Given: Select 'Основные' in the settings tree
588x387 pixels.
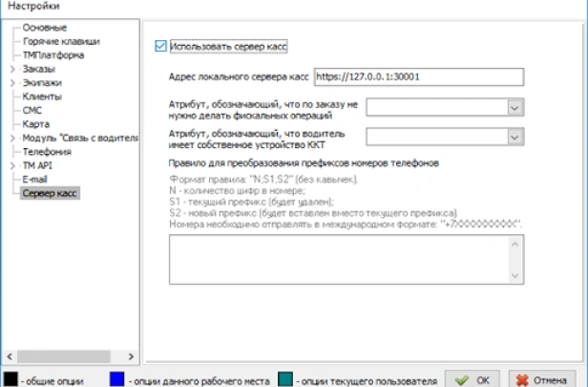Looking at the screenshot, I should point(45,28).
